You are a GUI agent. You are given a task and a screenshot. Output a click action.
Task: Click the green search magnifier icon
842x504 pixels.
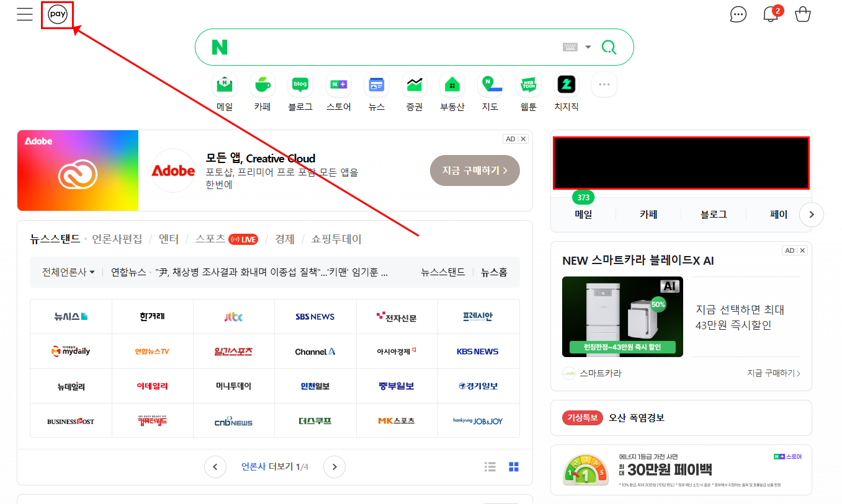[x=609, y=47]
